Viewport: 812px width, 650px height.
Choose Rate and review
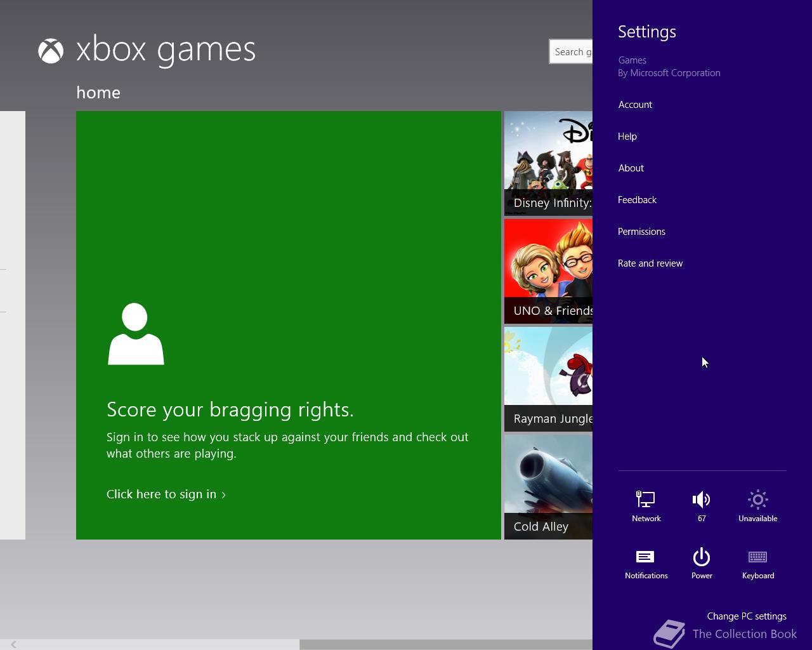click(x=650, y=263)
